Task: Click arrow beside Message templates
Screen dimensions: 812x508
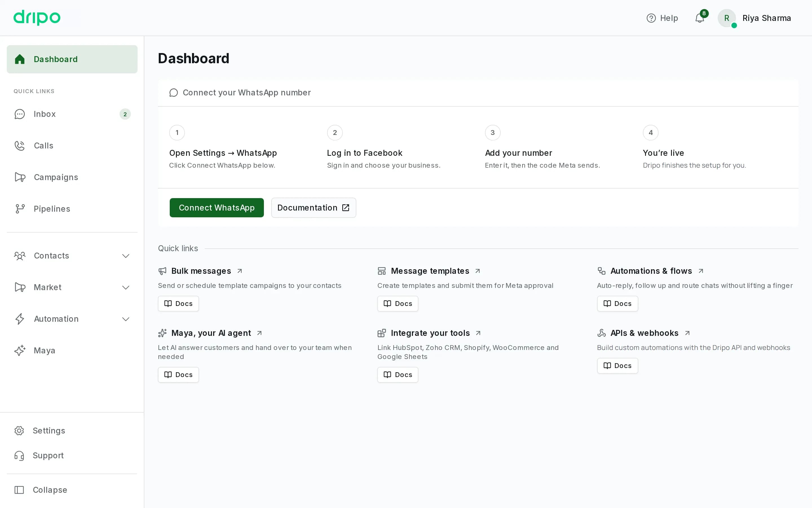Action: click(478, 271)
